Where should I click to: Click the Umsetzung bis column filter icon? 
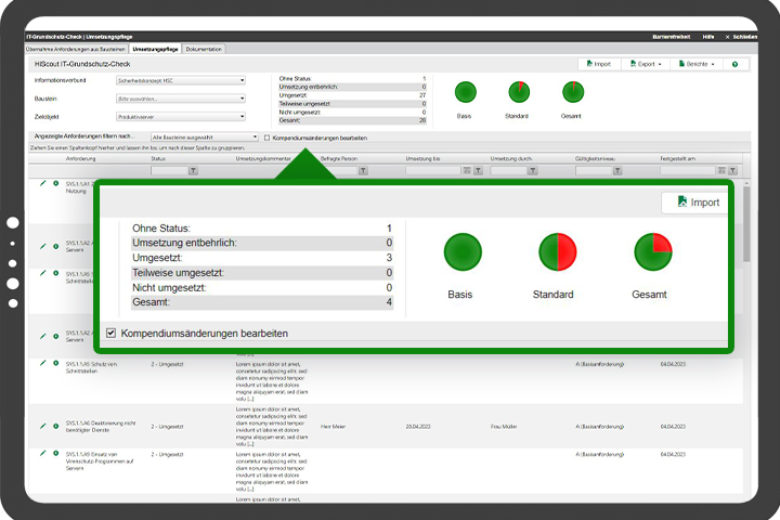pyautogui.click(x=478, y=171)
